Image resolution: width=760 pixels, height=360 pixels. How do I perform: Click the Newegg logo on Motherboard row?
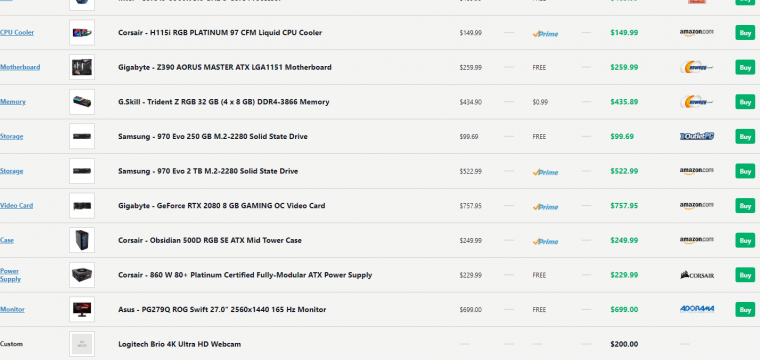[x=697, y=67]
